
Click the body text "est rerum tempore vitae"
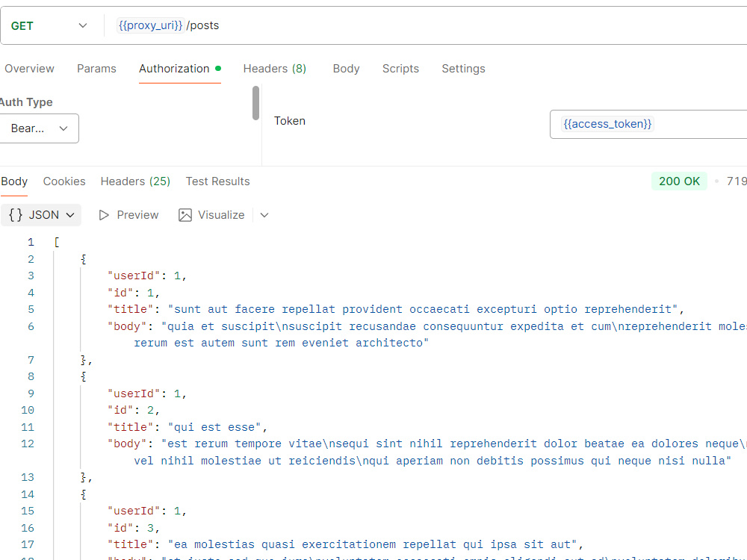click(245, 444)
